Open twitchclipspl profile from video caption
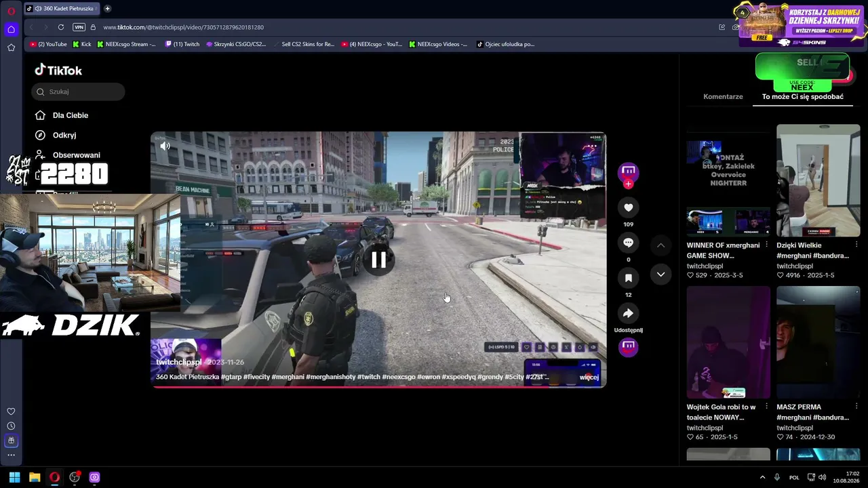The image size is (868, 488). click(179, 362)
